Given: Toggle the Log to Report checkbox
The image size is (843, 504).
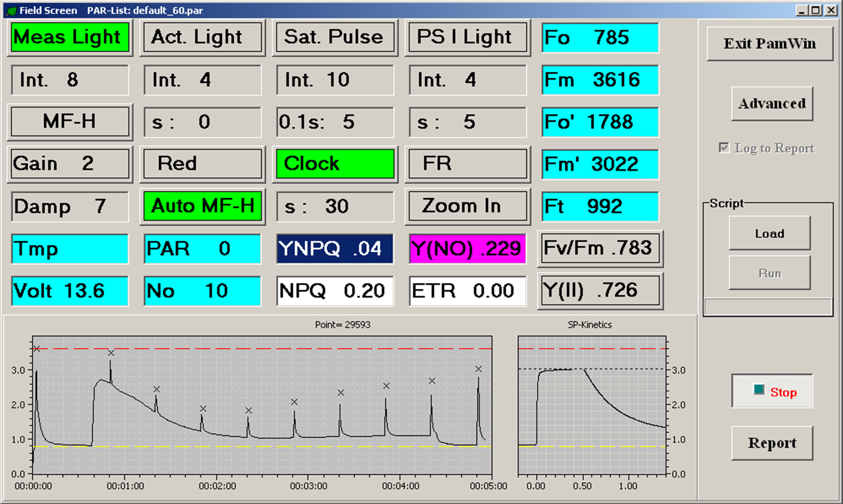Looking at the screenshot, I should point(724,148).
